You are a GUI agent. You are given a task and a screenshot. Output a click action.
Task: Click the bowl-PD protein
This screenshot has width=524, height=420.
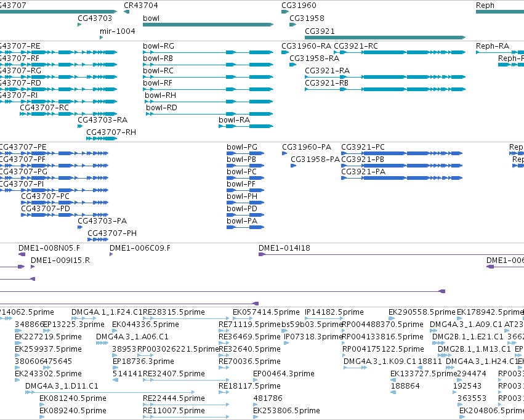(x=245, y=215)
